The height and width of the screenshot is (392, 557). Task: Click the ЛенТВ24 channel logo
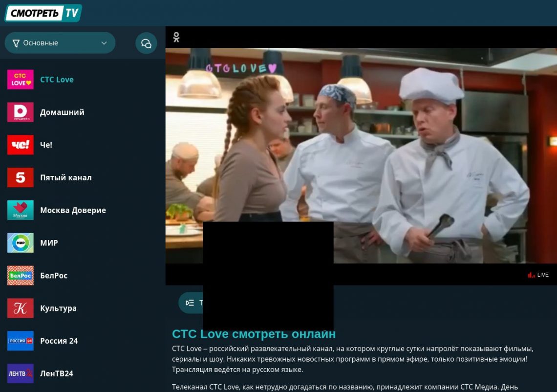[21, 373]
